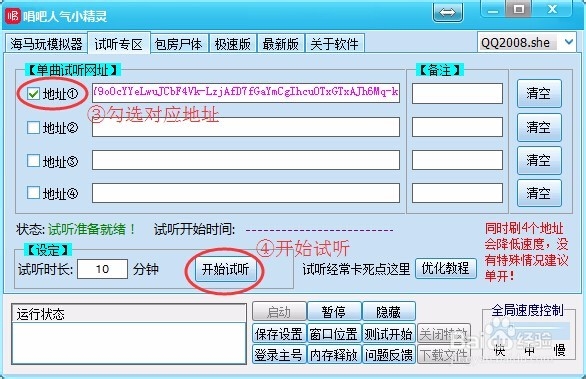This screenshot has width=586, height=379.
Task: Check the 地址② checkbox
Action: (x=33, y=127)
